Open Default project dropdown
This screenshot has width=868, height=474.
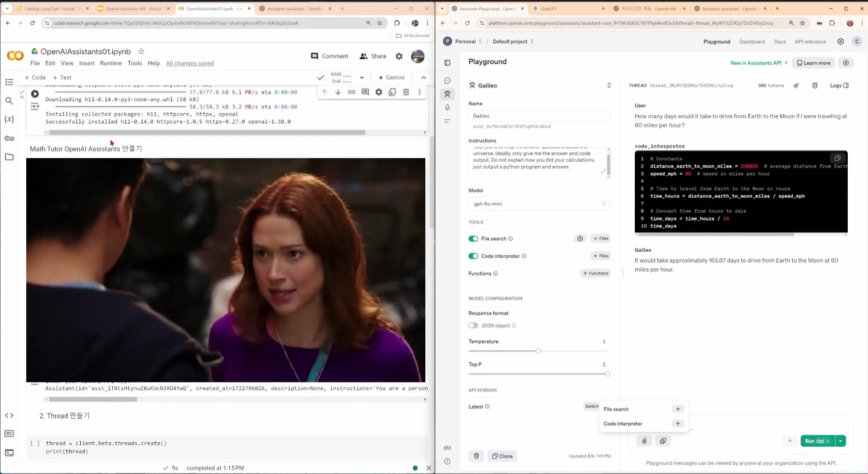coord(513,42)
